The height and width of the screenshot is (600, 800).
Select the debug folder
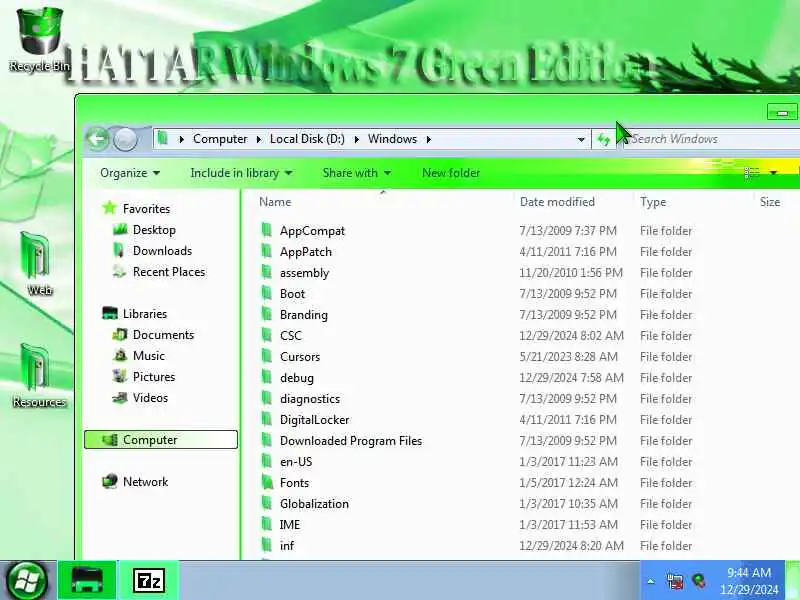(x=297, y=378)
